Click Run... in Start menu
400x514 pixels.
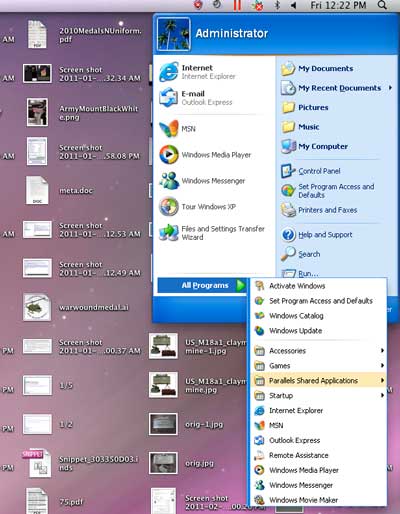pos(308,274)
